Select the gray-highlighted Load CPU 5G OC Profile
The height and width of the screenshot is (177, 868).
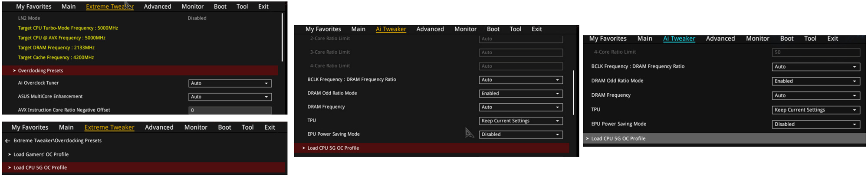click(x=724, y=138)
